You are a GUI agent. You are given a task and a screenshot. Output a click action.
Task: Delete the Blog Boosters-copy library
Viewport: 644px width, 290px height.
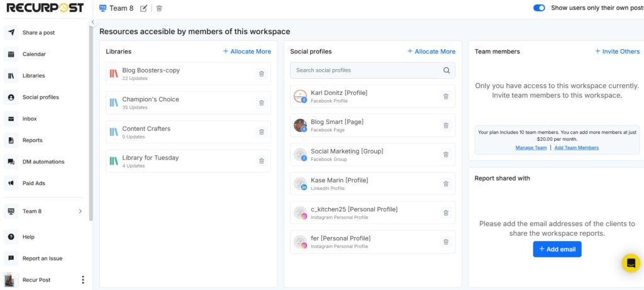click(261, 74)
